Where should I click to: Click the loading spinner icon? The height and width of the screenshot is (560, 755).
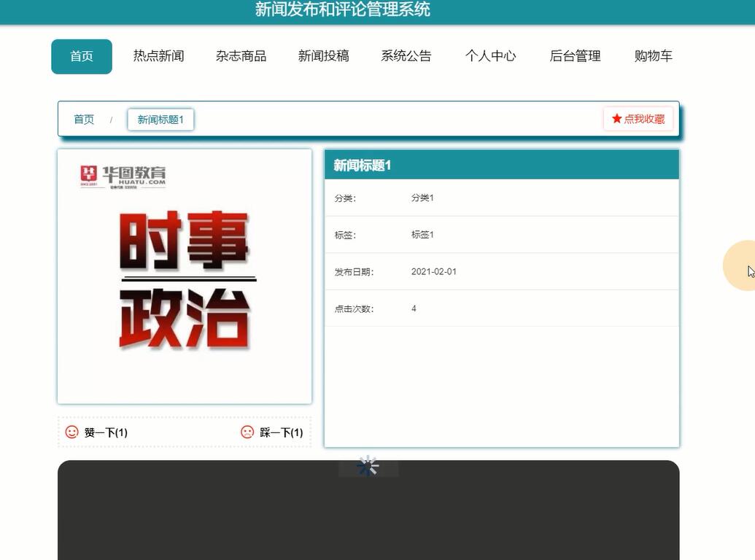coord(368,466)
